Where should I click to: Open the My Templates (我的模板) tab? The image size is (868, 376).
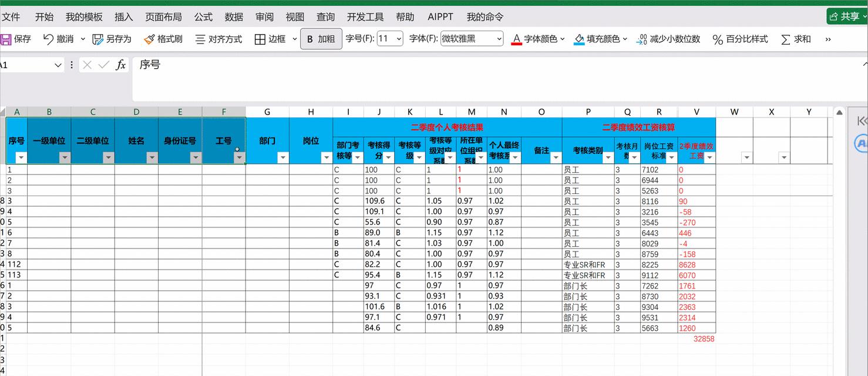[84, 17]
